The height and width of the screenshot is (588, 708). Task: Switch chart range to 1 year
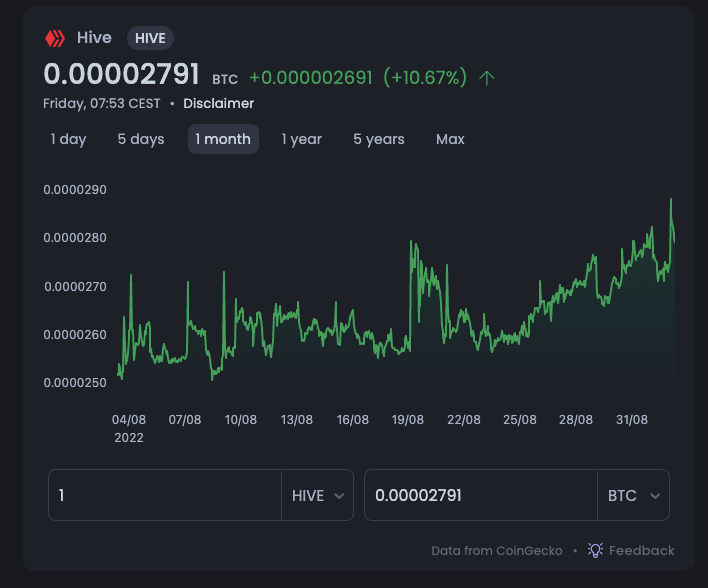pyautogui.click(x=302, y=139)
